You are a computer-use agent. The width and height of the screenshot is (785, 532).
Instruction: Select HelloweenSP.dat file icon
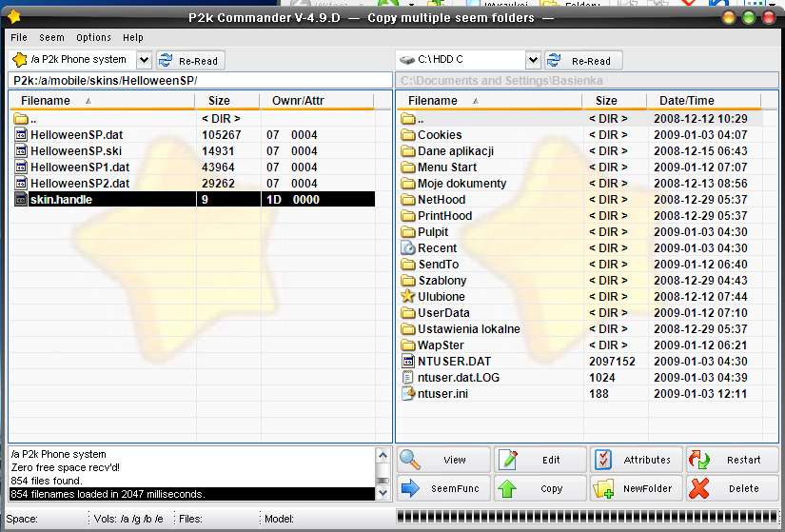click(21, 135)
